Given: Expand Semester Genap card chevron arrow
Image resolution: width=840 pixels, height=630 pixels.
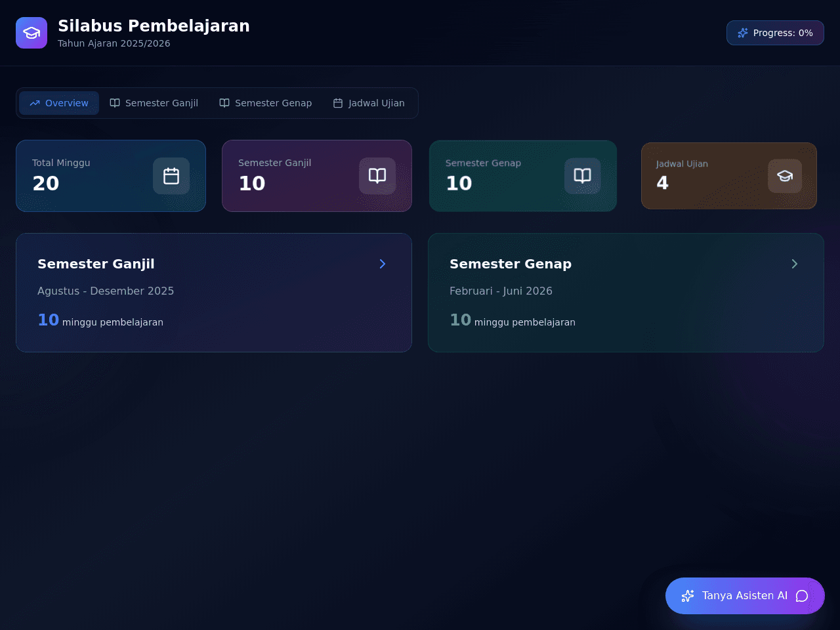Looking at the screenshot, I should [795, 264].
